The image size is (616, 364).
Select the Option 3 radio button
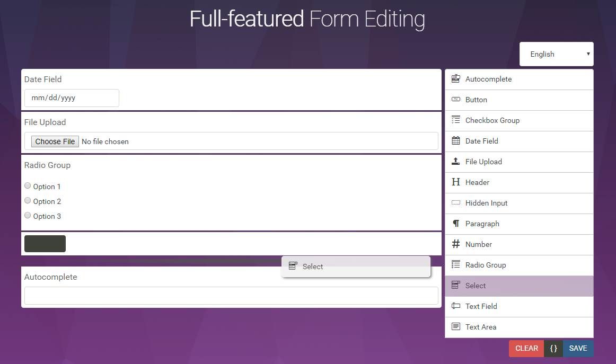(x=28, y=216)
